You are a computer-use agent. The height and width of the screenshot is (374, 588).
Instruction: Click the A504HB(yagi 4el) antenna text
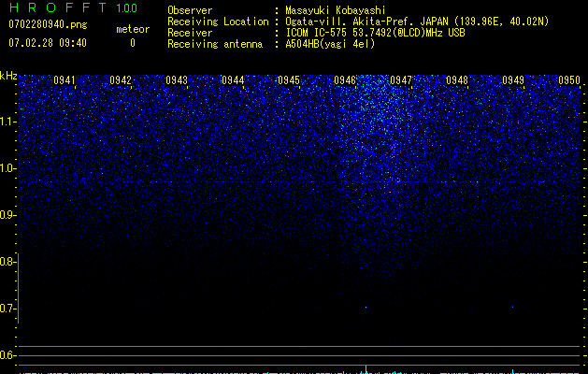tap(330, 44)
